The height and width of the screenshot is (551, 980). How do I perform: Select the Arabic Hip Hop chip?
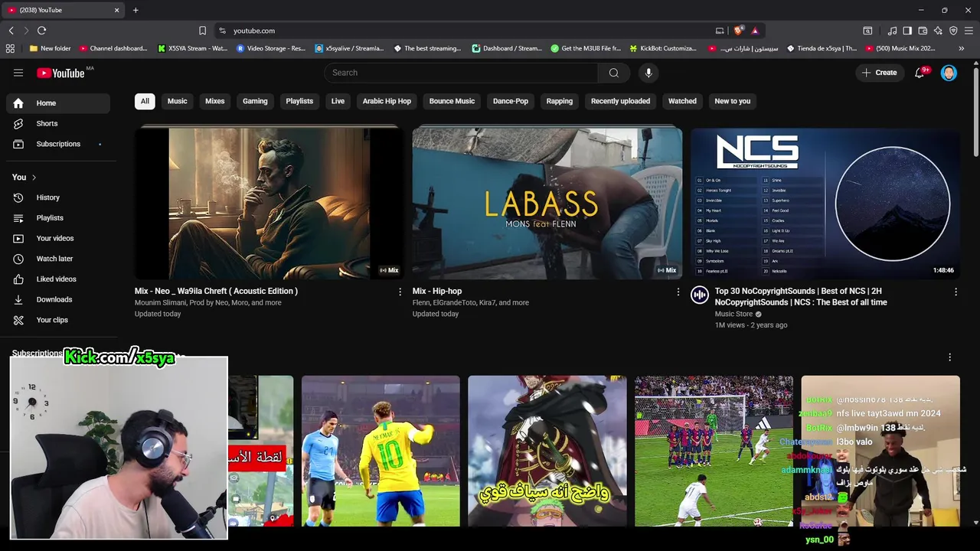click(387, 101)
